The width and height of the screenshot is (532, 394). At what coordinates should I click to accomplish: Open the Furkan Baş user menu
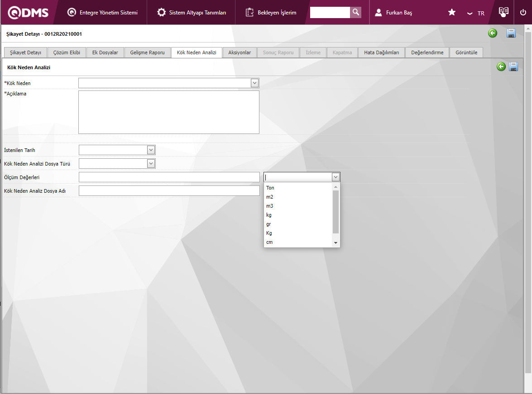(x=393, y=13)
